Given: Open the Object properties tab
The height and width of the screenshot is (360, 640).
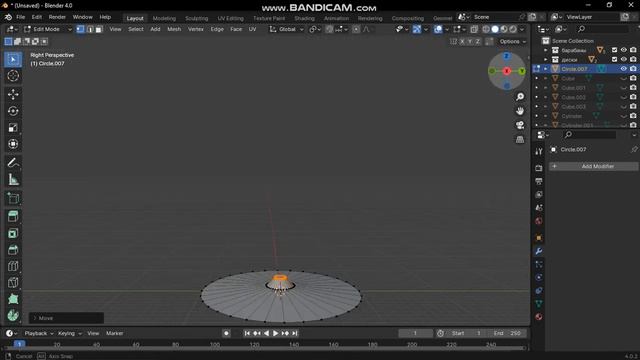Looking at the screenshot, I should click(539, 238).
